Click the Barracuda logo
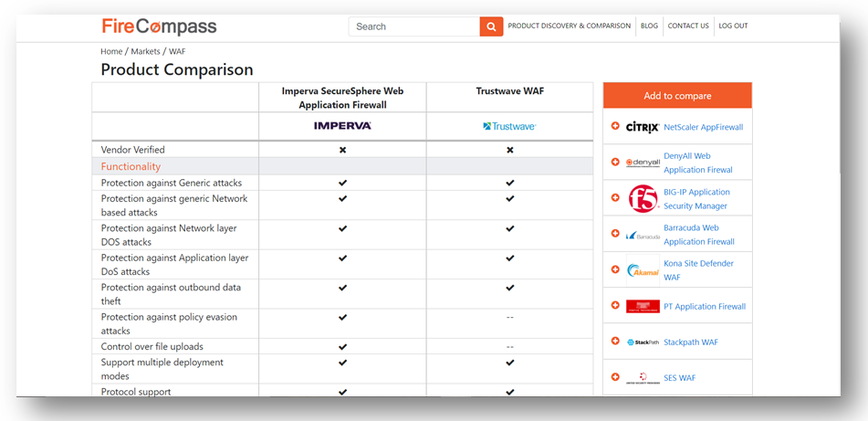 coord(643,235)
